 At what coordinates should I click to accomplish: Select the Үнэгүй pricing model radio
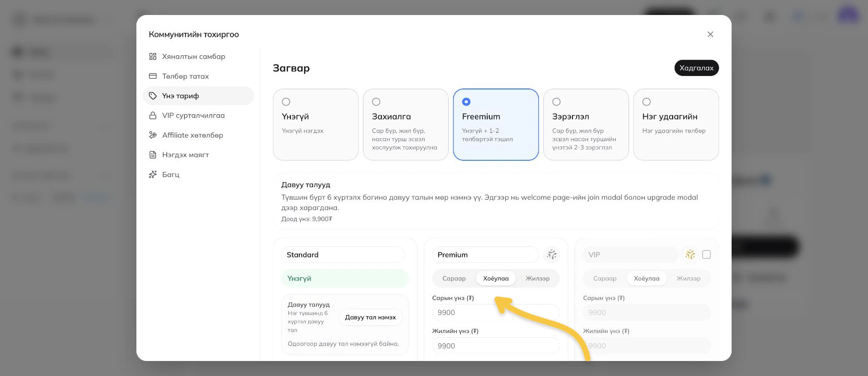point(286,102)
